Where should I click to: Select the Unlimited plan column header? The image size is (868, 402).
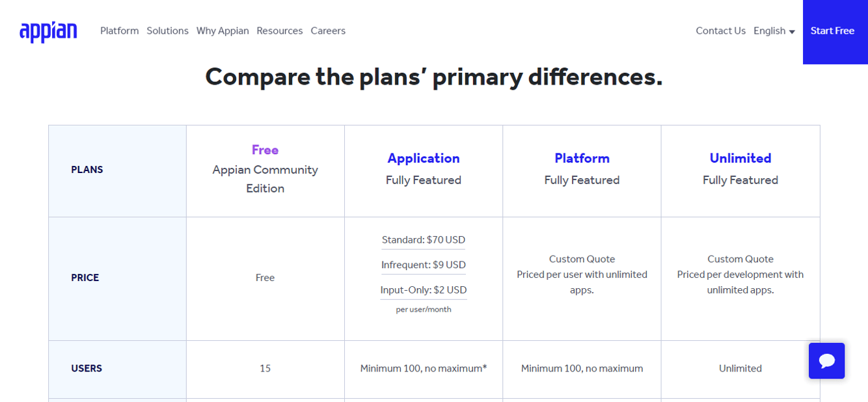pos(740,158)
